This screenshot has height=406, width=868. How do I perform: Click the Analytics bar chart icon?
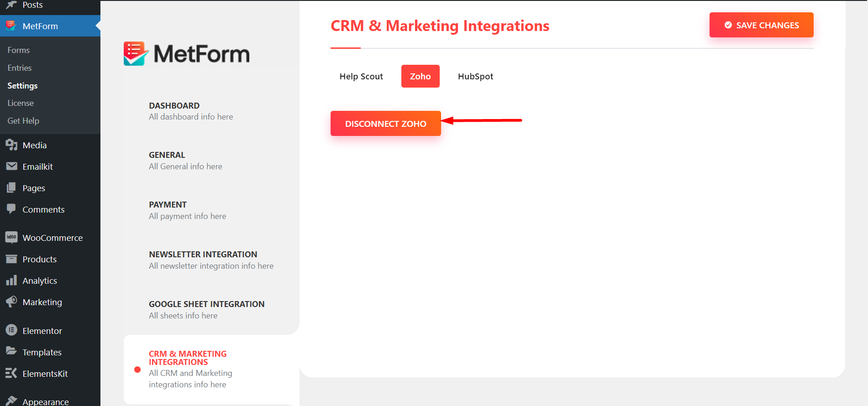click(11, 281)
